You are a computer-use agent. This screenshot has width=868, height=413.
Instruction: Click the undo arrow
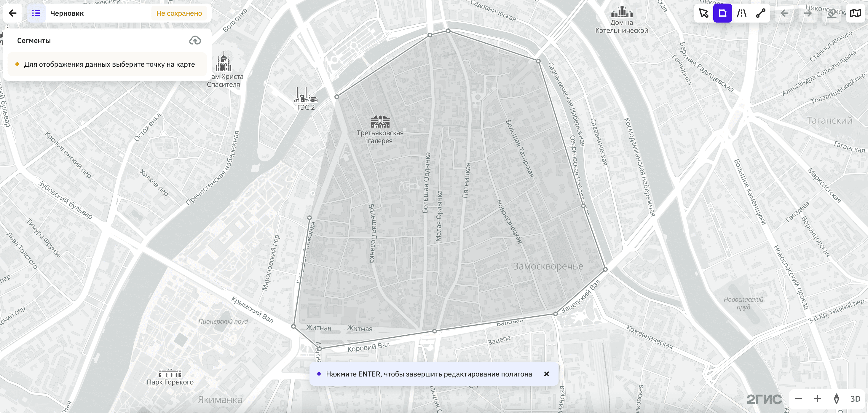tap(784, 13)
